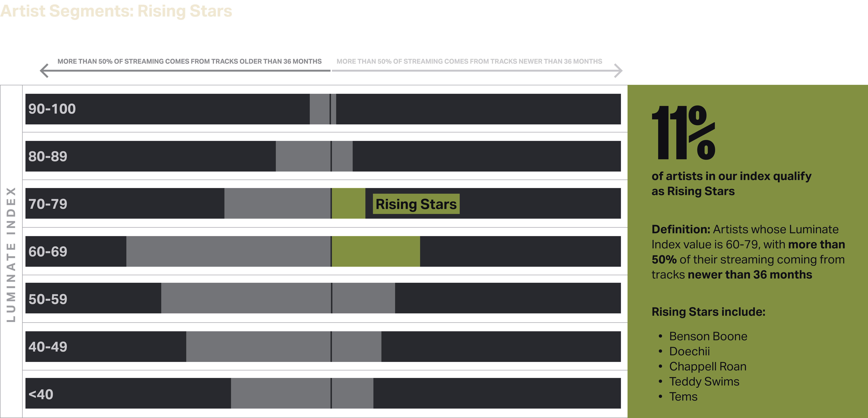The width and height of the screenshot is (868, 418).
Task: Click the 'newer than 36 months' axis heading
Action: pos(469,61)
